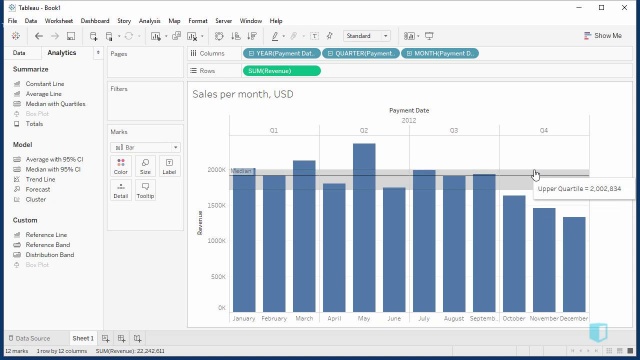
Task: Collapse the YEAR(Payment Date) pill
Action: coord(251,53)
